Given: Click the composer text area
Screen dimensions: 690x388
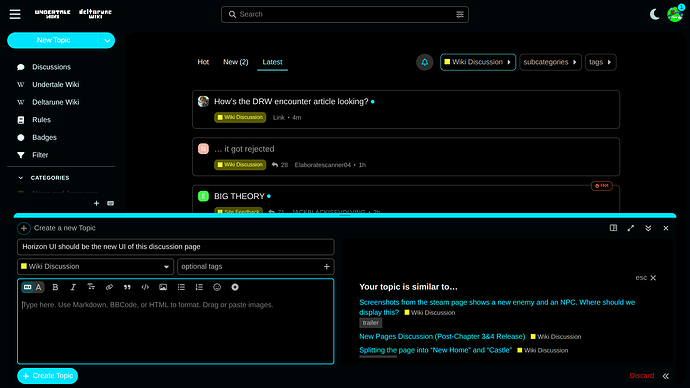Looking at the screenshot, I should 176,330.
